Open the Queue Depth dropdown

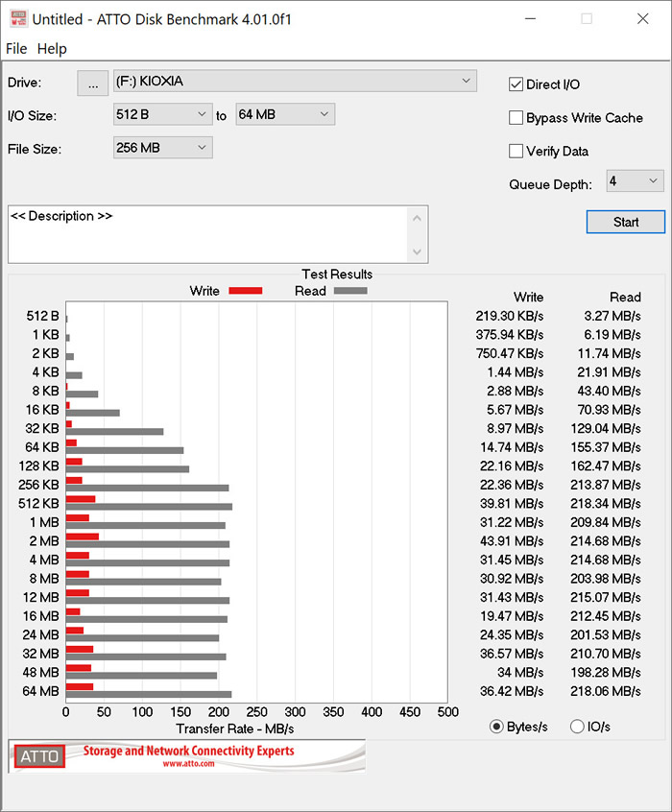click(x=635, y=180)
